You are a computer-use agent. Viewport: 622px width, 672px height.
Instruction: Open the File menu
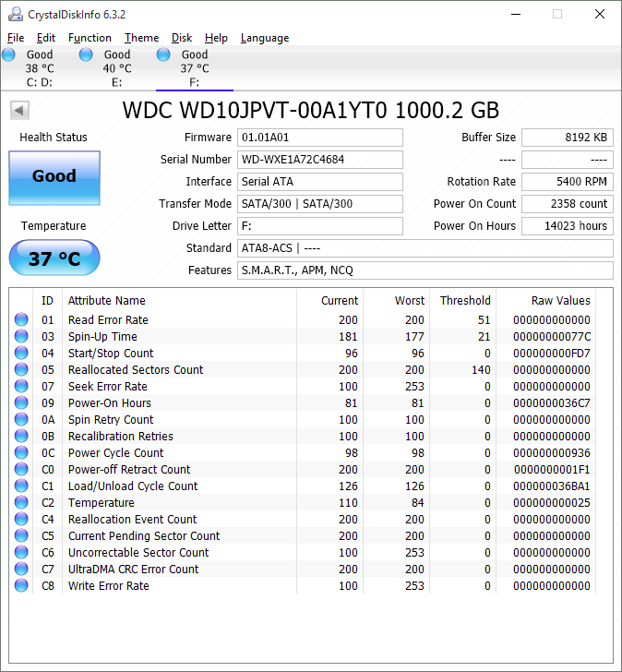coord(16,38)
